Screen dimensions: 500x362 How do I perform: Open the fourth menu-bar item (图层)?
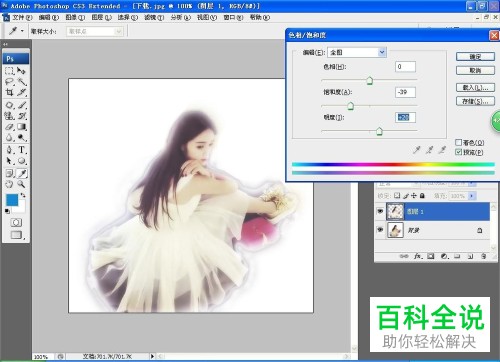click(102, 17)
